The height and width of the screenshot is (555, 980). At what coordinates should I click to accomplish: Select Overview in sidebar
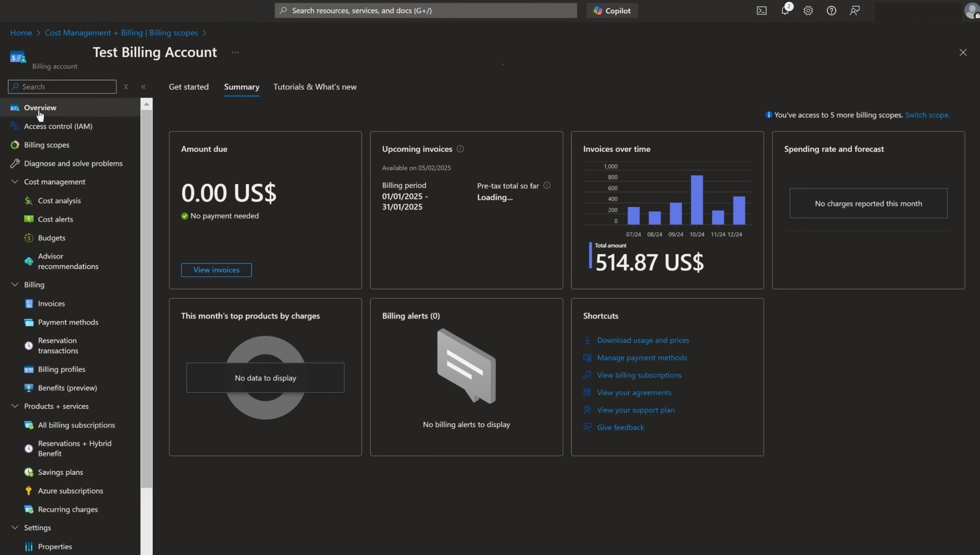pyautogui.click(x=70, y=107)
